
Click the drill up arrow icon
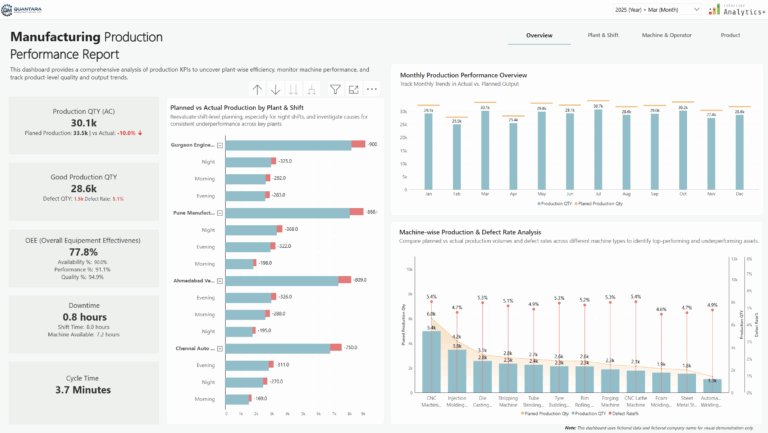pyautogui.click(x=257, y=90)
